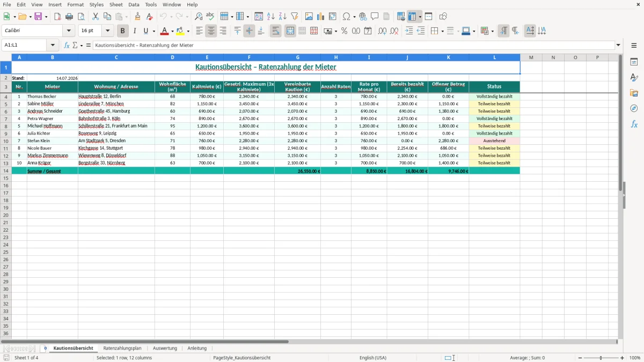Click the zoom in plus button
Image resolution: width=644 pixels, height=362 pixels.
[x=623, y=358]
